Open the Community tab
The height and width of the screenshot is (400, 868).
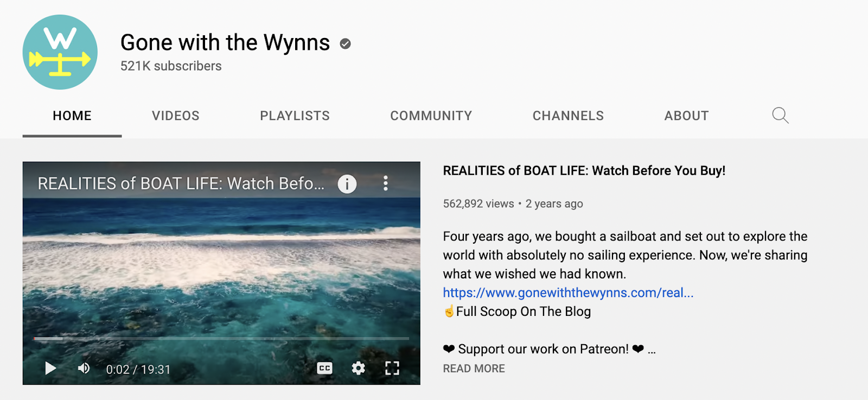[431, 116]
